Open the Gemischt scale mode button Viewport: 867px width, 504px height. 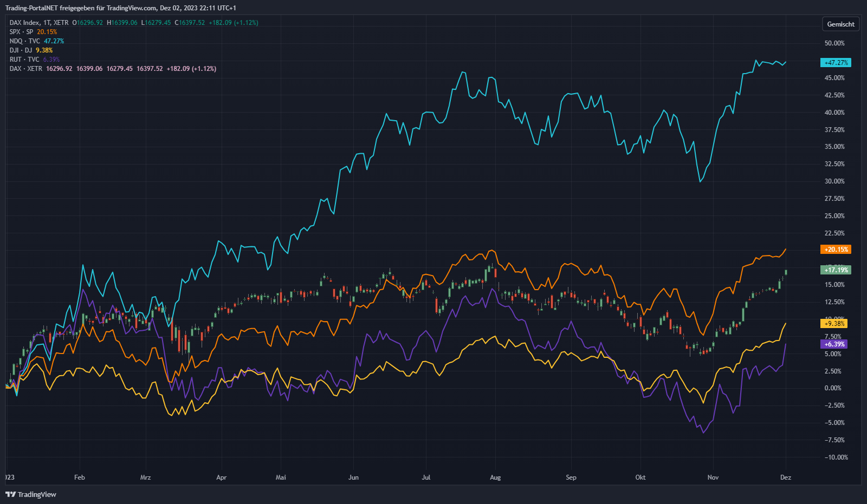point(840,24)
